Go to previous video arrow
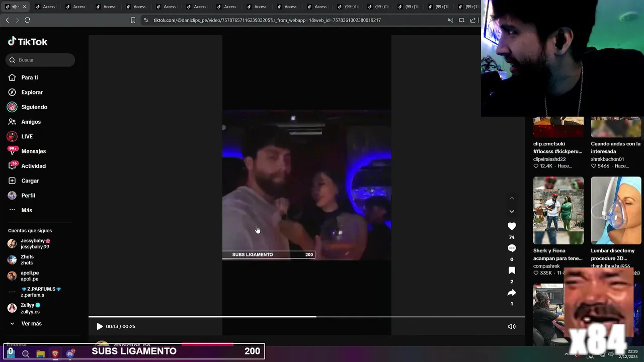Image resolution: width=644 pixels, height=362 pixels. pyautogui.click(x=512, y=198)
